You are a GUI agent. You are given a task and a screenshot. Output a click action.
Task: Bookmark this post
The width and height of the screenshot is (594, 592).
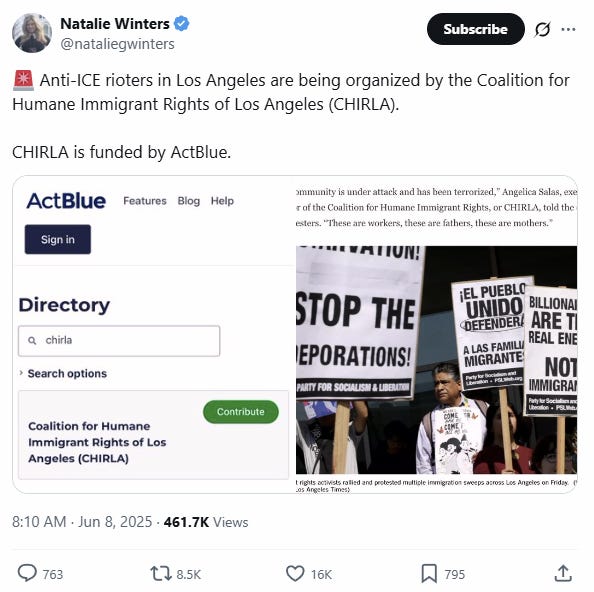pyautogui.click(x=429, y=573)
